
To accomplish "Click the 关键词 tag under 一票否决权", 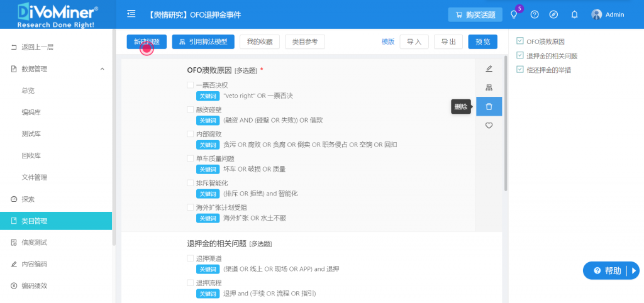I will click(208, 96).
